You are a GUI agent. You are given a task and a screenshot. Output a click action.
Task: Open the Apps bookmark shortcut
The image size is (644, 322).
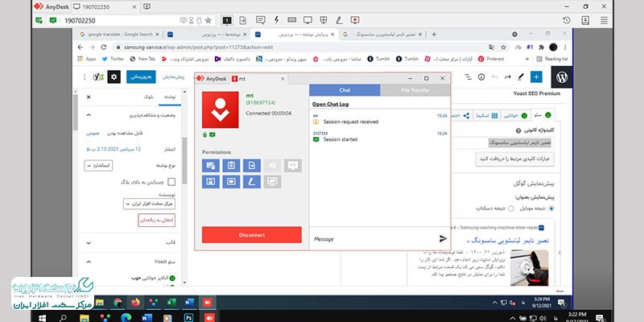[87, 59]
